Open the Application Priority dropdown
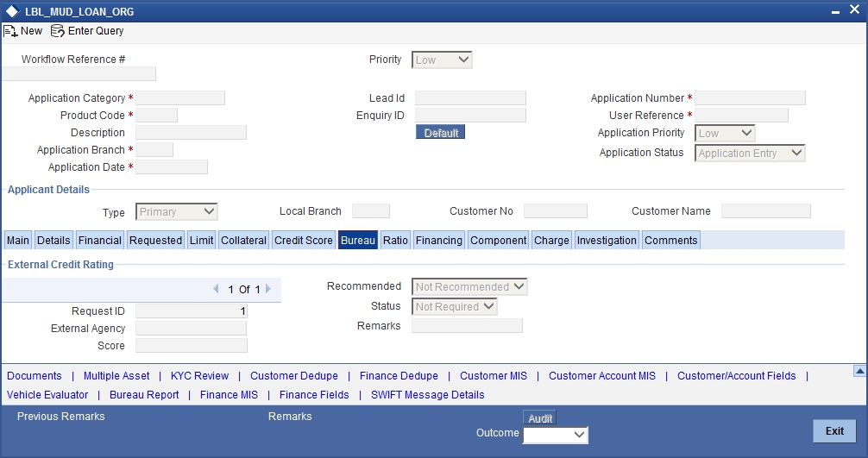This screenshot has width=868, height=458. point(725,134)
